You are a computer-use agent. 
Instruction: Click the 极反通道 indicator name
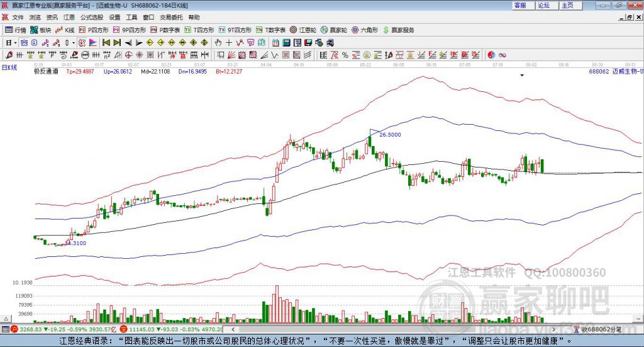pos(46,71)
